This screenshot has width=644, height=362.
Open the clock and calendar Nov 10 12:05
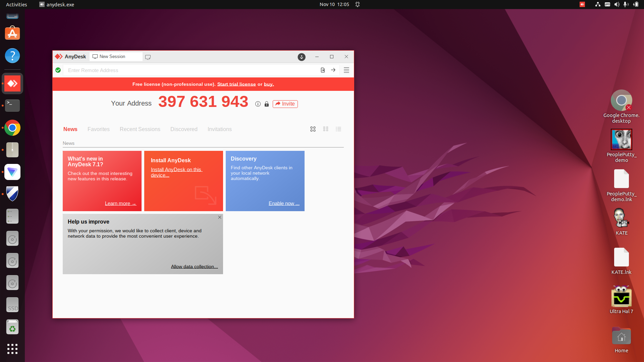click(x=334, y=4)
